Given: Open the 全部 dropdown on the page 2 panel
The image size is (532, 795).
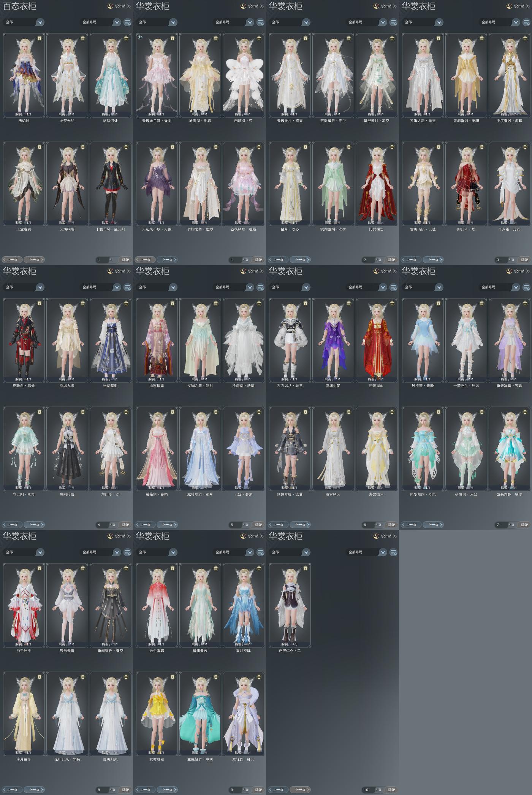Looking at the screenshot, I should point(290,22).
